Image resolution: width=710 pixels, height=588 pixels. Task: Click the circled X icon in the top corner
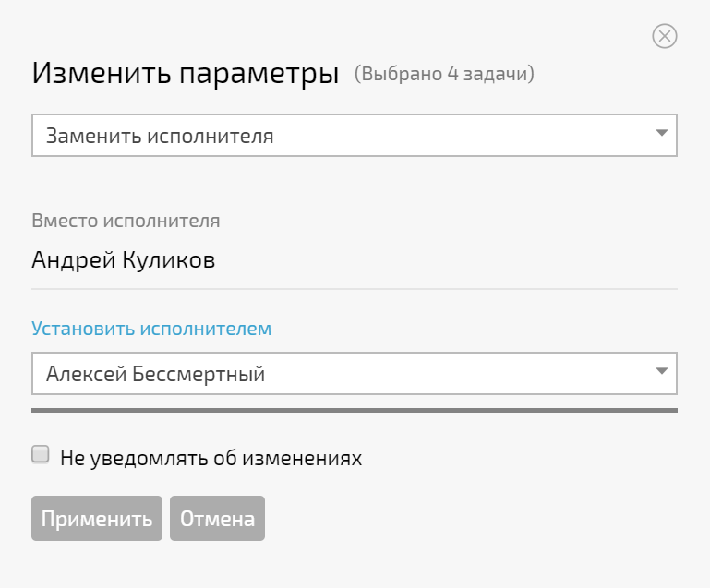664,36
